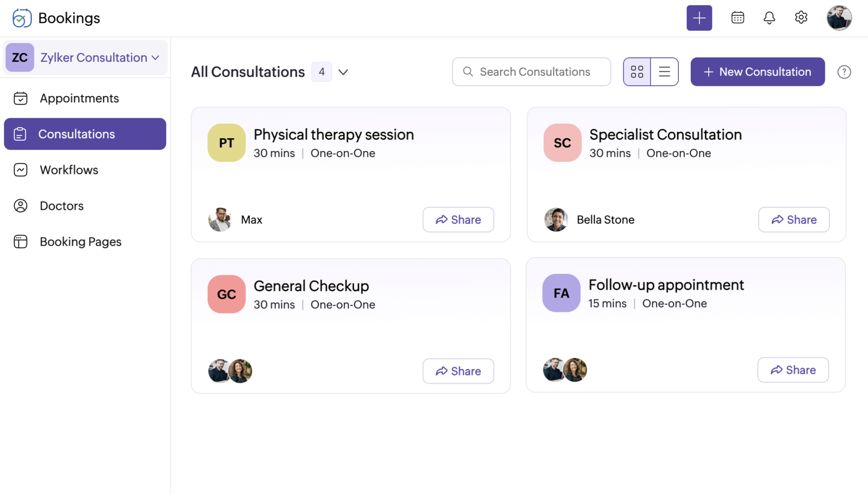Open the settings gear icon
Image resolution: width=868 pixels, height=494 pixels.
[x=801, y=18]
